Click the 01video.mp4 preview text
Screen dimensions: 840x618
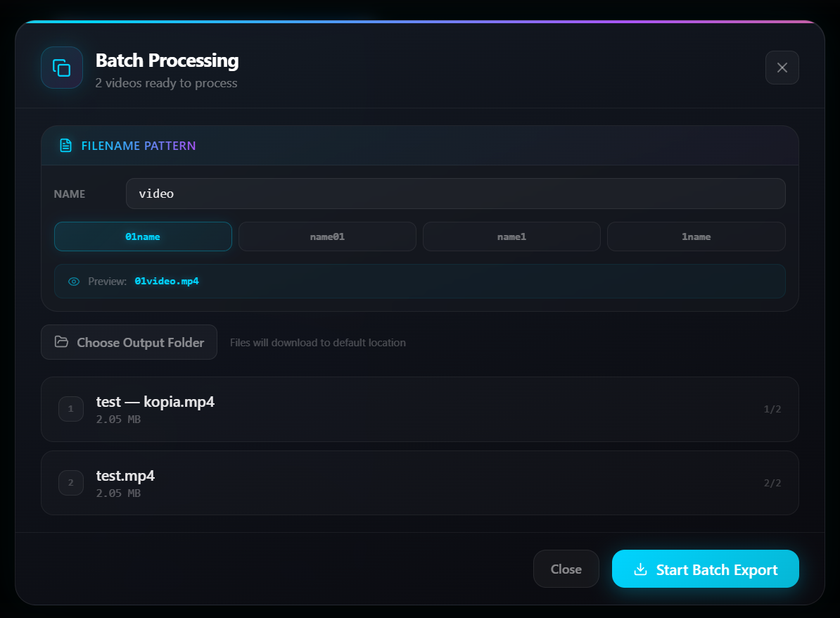(x=167, y=281)
